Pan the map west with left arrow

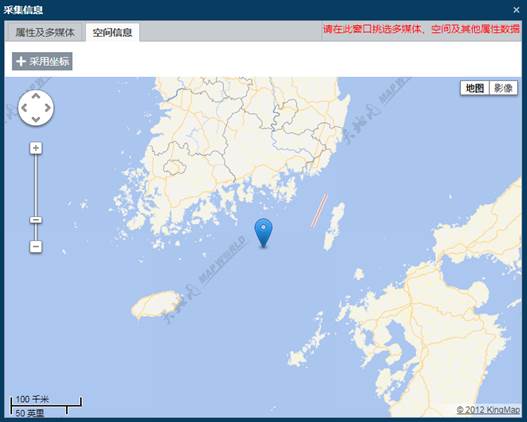click(24, 108)
